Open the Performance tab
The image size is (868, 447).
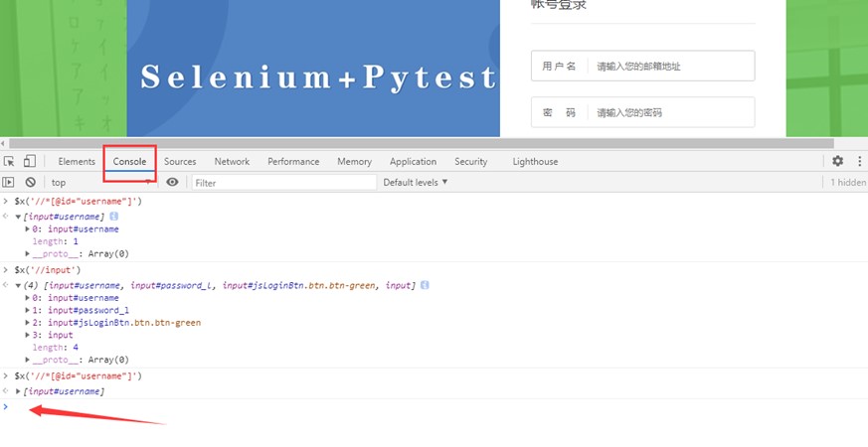[293, 162]
